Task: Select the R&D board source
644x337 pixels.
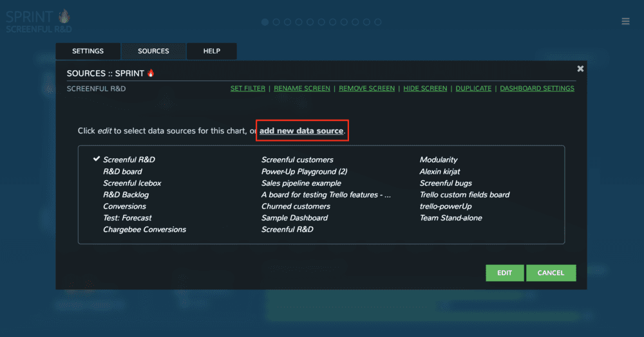Action: [122, 171]
